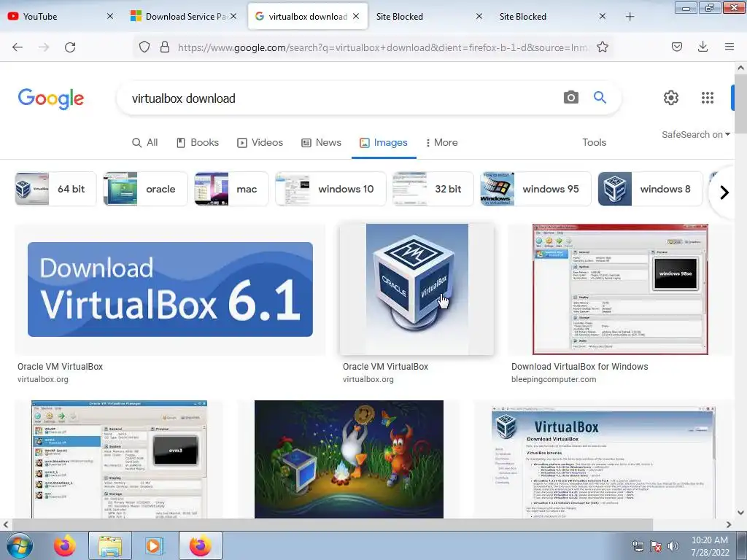
Task: Open the shield tracking protection icon
Action: (144, 47)
